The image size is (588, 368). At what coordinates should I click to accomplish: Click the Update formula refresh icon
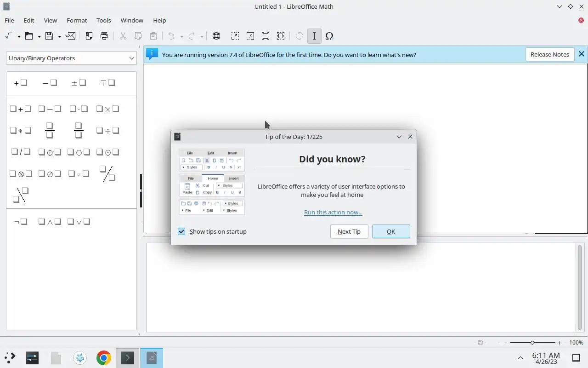click(x=299, y=36)
